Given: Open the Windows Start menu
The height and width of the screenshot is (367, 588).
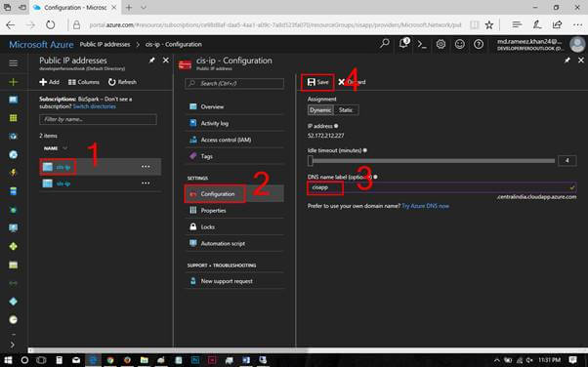Looking at the screenshot, I should (x=8, y=360).
